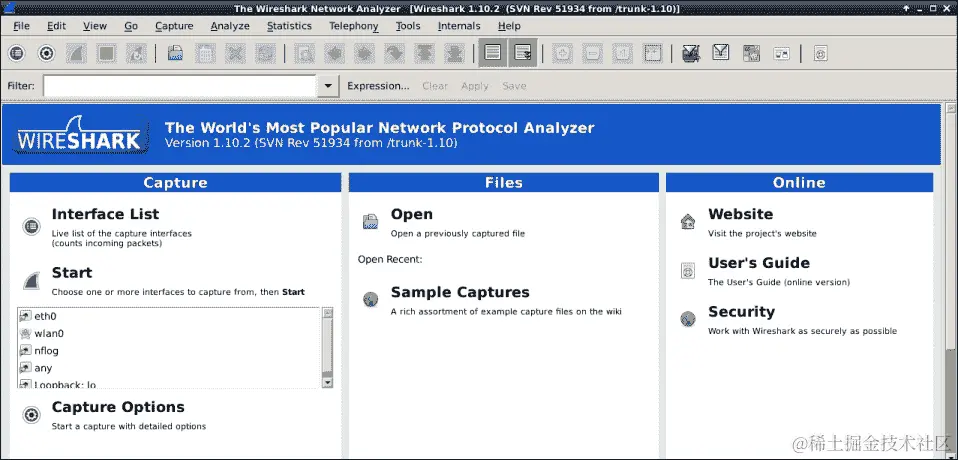Open the File menu
The image size is (958, 460).
point(21,26)
